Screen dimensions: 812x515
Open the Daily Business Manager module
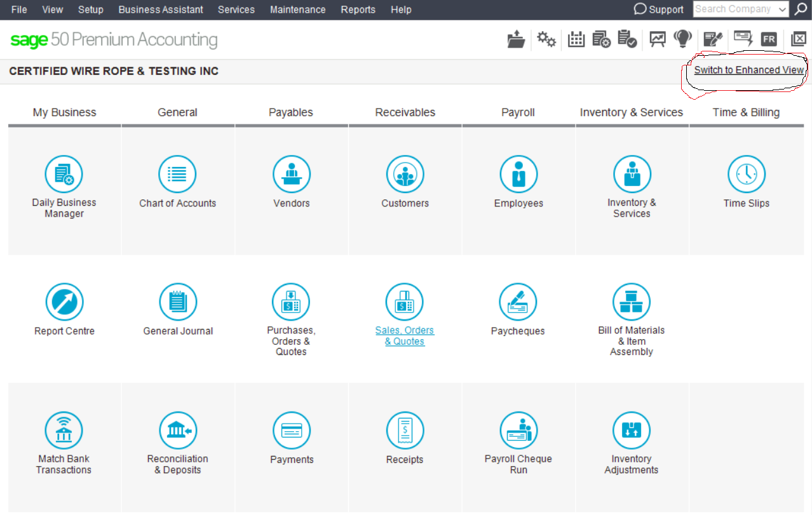coord(64,174)
